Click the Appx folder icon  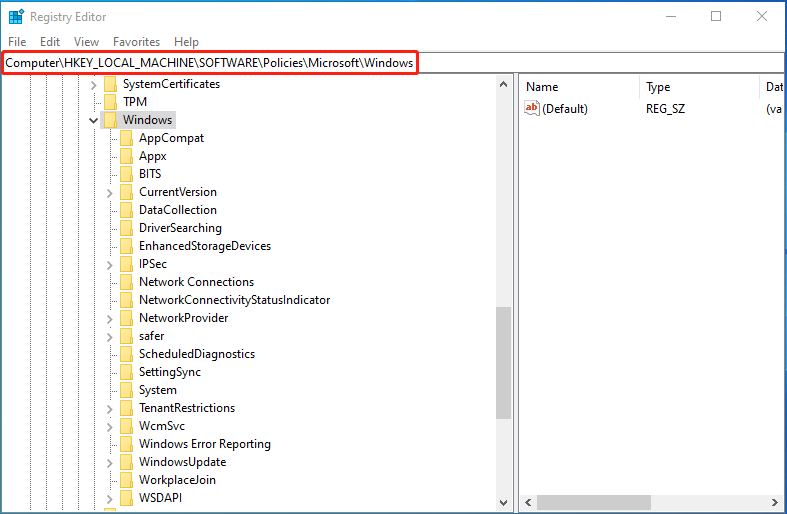[126, 156]
